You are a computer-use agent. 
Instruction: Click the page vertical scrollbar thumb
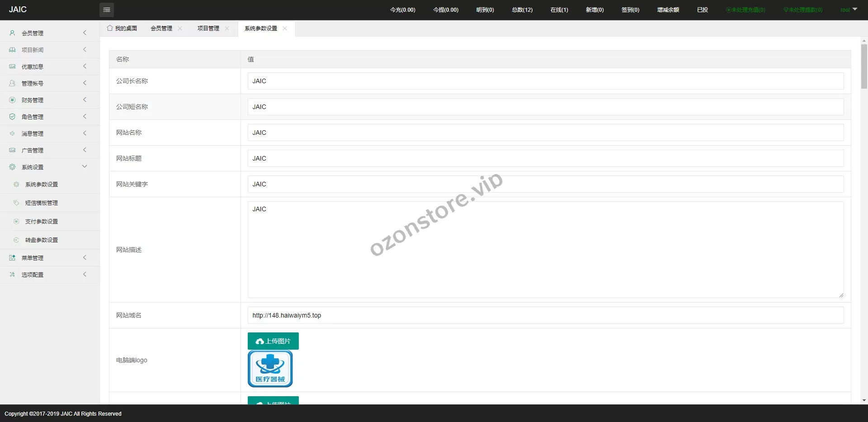coord(864,66)
